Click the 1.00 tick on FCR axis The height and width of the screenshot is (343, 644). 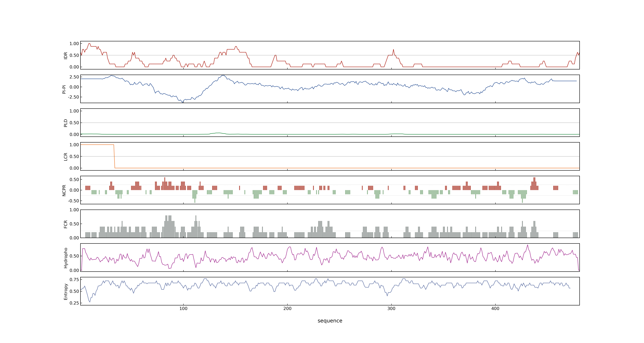74,210
